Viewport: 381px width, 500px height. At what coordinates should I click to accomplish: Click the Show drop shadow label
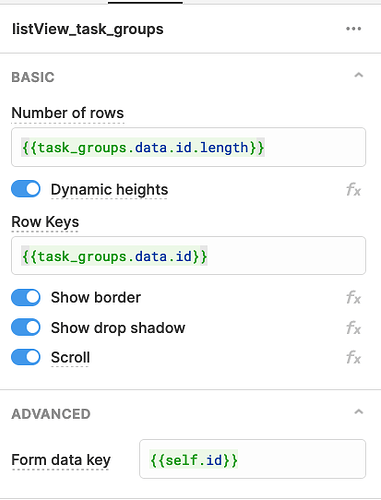point(118,328)
